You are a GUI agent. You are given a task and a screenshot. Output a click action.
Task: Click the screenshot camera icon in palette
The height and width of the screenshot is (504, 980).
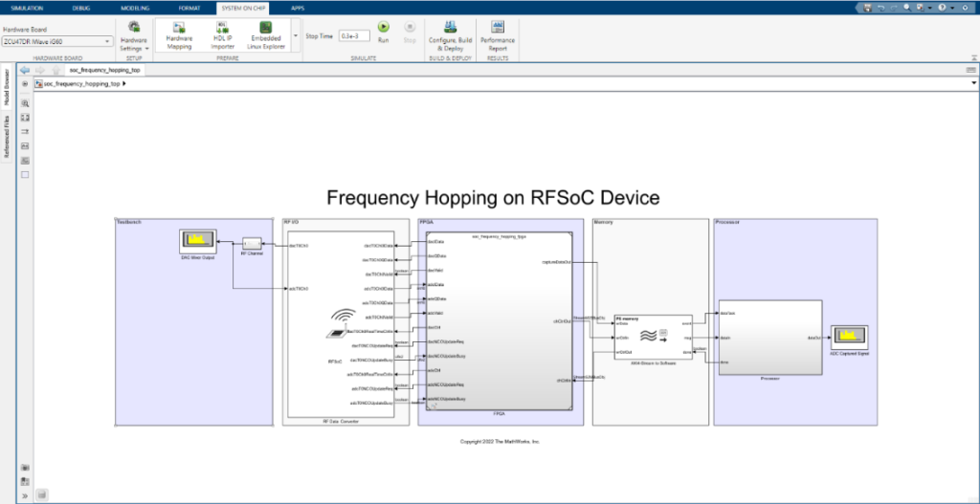pos(25,467)
